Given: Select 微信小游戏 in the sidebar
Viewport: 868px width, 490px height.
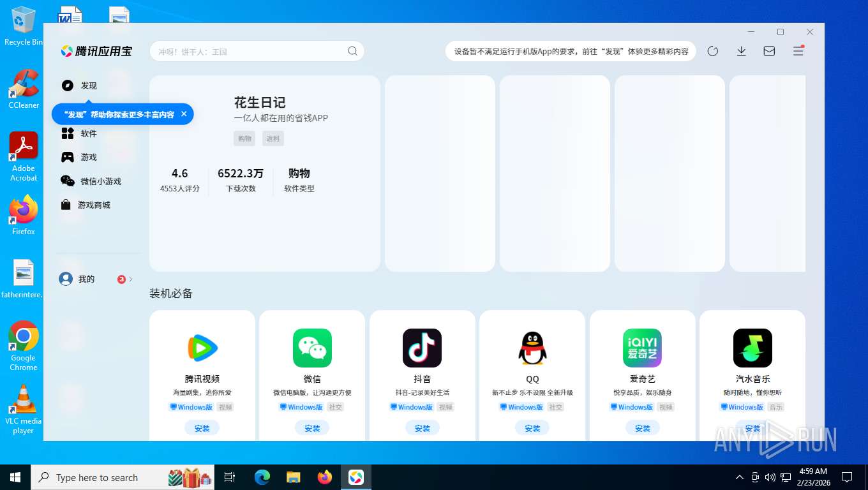Looking at the screenshot, I should [x=91, y=181].
